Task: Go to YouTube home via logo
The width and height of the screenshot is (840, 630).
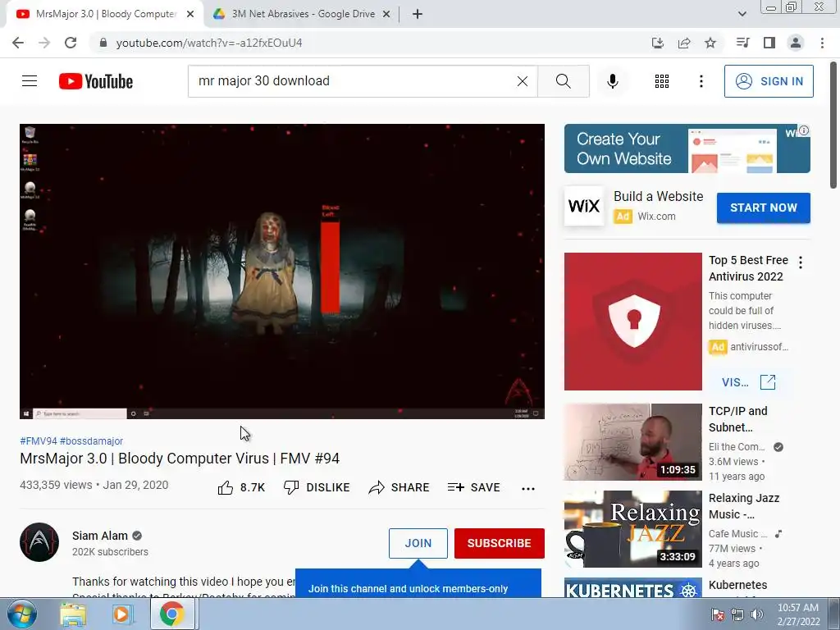Action: (x=96, y=81)
